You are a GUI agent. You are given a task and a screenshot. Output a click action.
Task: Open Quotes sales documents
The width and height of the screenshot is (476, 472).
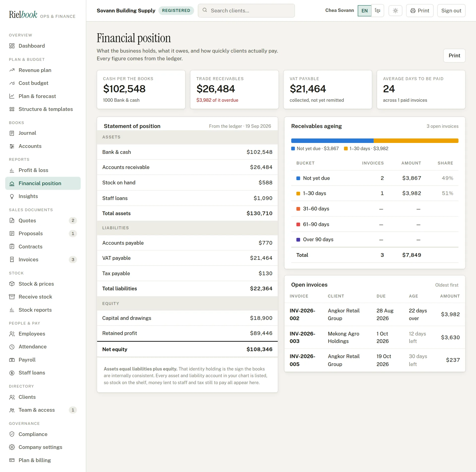click(43, 221)
